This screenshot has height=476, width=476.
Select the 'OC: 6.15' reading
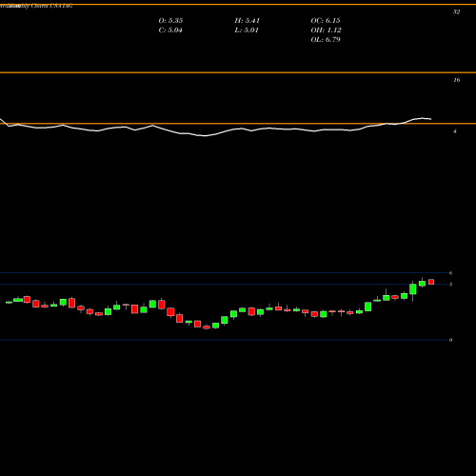point(326,21)
